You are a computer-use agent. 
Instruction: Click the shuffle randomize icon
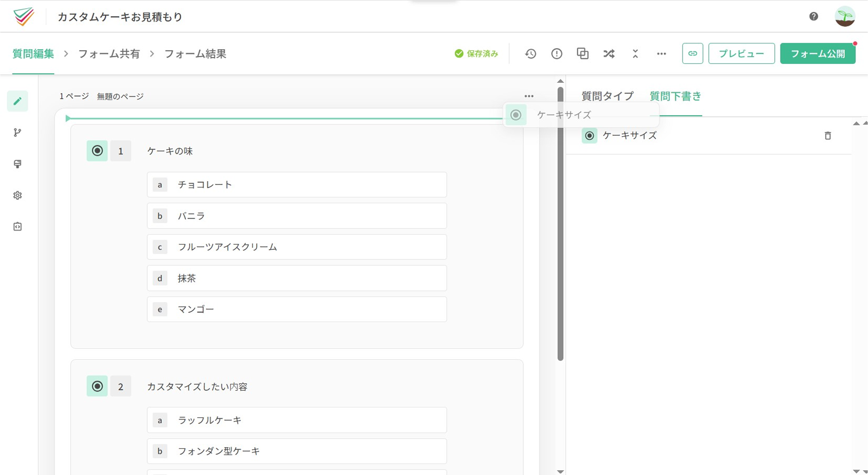pyautogui.click(x=609, y=53)
